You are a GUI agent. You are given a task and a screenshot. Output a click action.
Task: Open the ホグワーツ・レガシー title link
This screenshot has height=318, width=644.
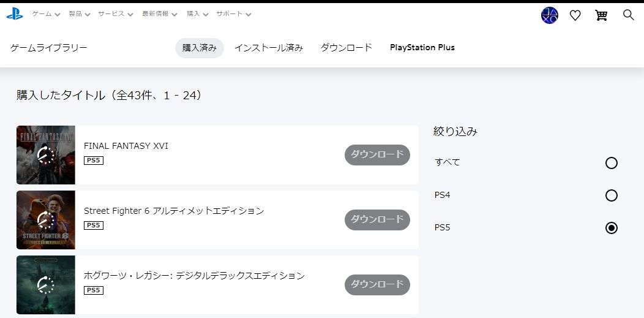tap(194, 276)
